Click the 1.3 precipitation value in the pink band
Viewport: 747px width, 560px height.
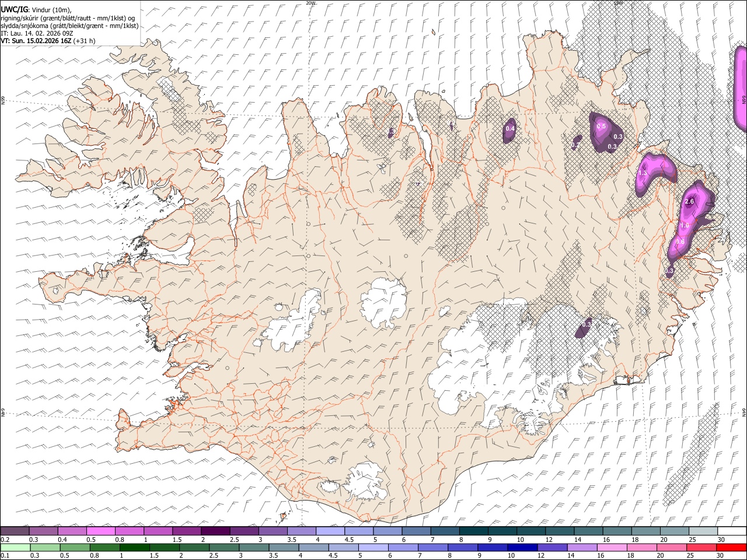643,173
